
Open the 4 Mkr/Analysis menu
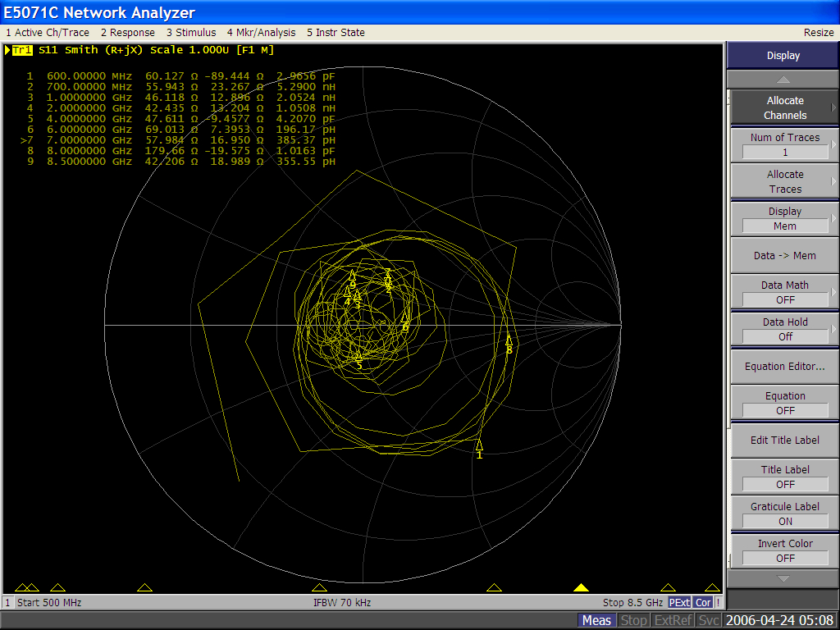click(x=261, y=33)
